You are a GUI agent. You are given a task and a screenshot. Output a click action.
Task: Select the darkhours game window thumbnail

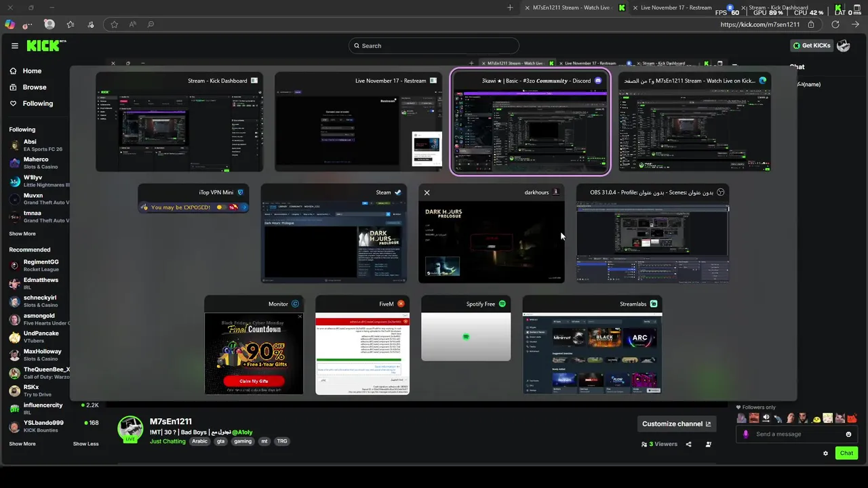[x=491, y=233]
